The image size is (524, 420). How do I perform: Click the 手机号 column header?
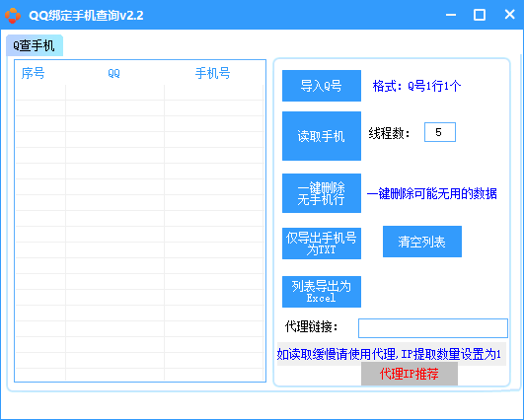coord(213,73)
